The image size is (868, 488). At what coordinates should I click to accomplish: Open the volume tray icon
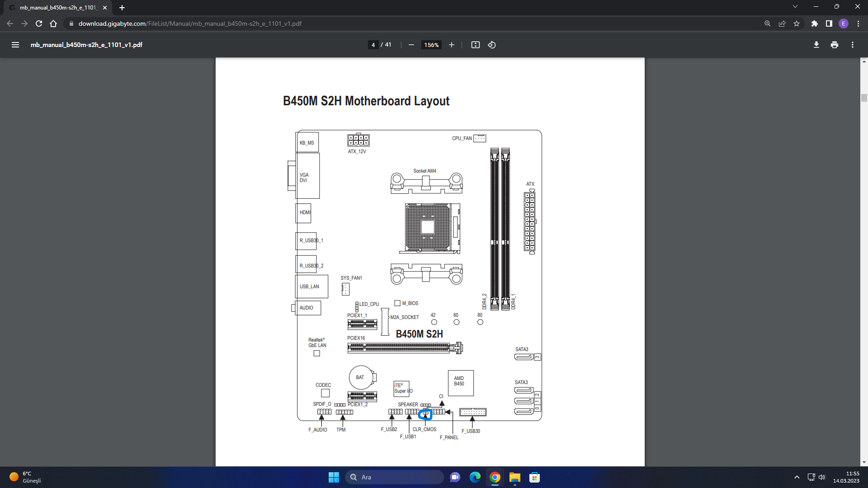[x=822, y=477]
